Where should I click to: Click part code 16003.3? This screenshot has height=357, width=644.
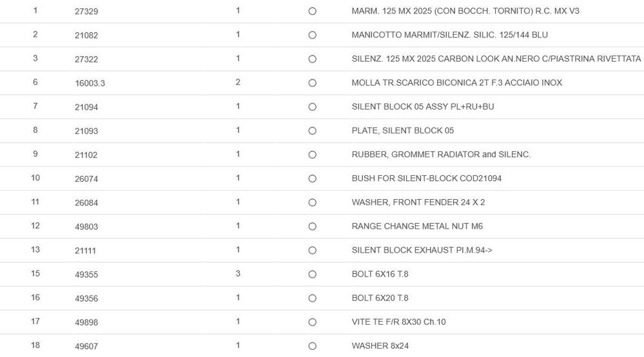tap(90, 83)
